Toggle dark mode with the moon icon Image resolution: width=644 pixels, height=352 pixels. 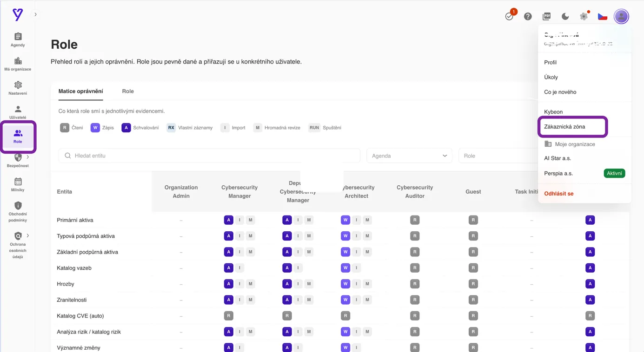point(565,16)
